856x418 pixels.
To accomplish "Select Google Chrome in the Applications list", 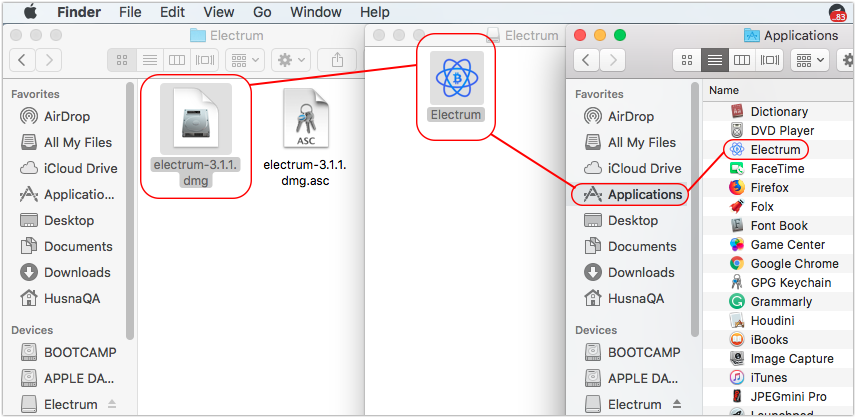I will pyautogui.click(x=784, y=264).
